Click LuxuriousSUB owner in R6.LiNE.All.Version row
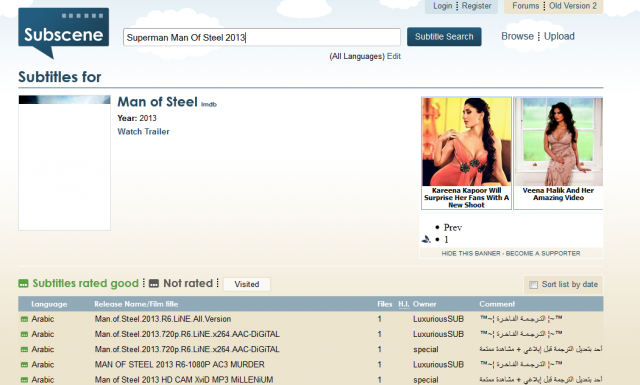Screen dimensions: 640x385 point(438,319)
